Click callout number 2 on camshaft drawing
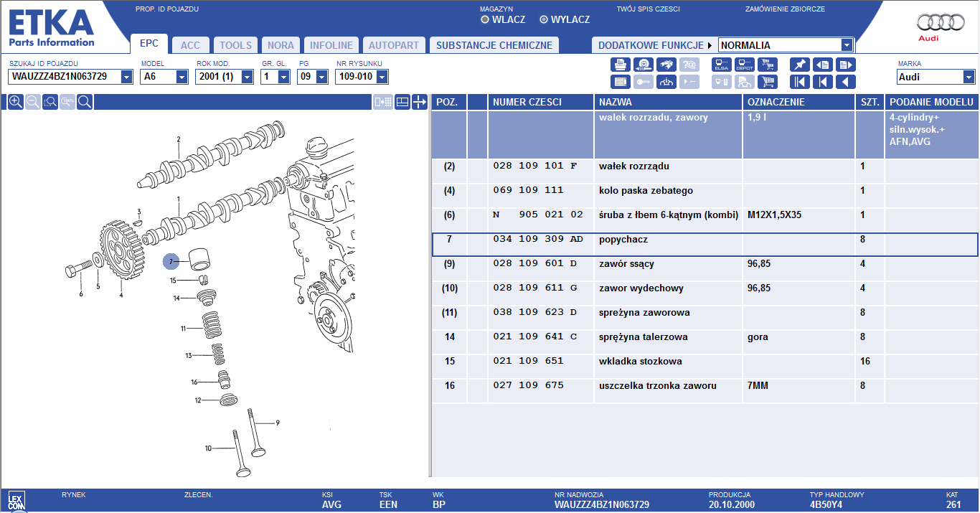 coord(179,139)
